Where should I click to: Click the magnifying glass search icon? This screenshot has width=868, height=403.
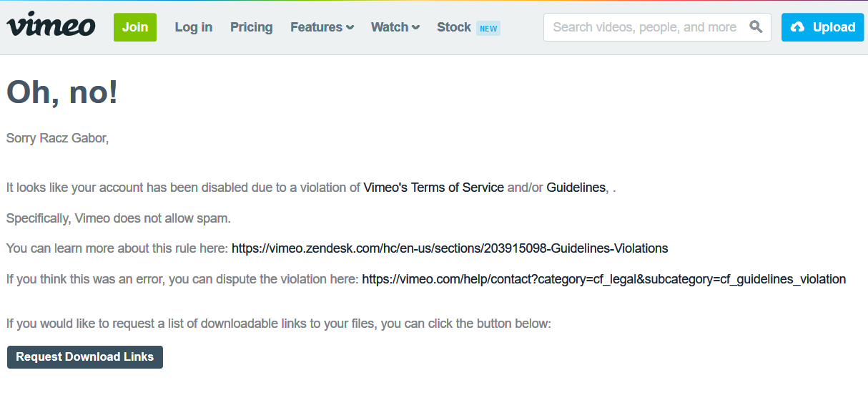coord(756,27)
